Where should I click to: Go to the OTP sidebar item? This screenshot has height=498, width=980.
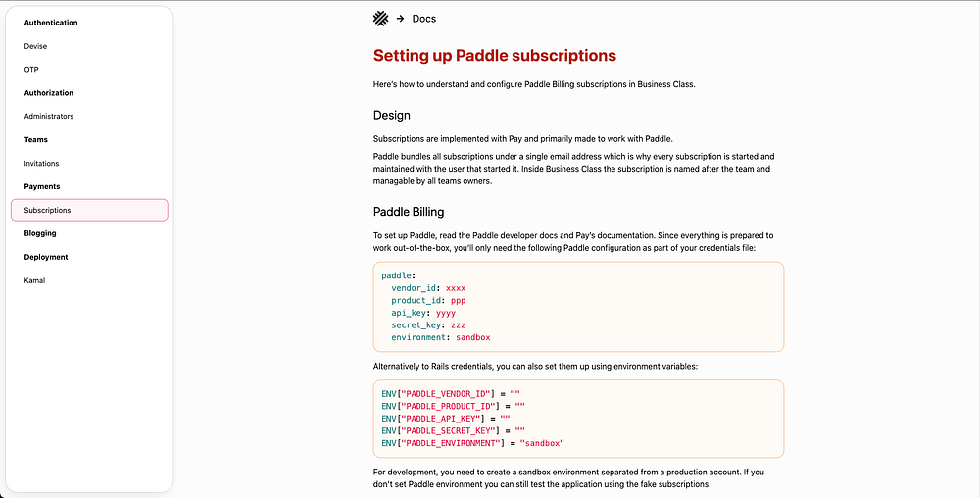point(31,70)
